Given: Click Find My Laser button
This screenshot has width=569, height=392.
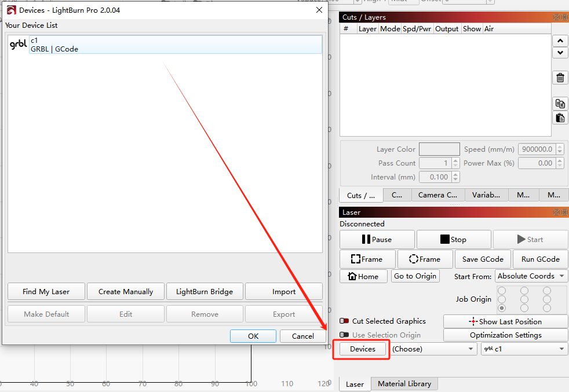Looking at the screenshot, I should coord(46,292).
